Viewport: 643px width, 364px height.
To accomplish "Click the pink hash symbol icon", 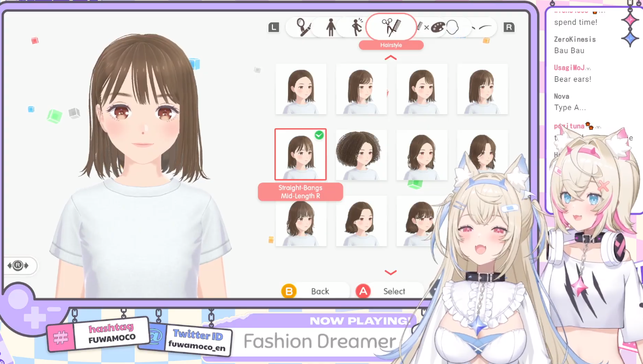I will click(x=61, y=338).
